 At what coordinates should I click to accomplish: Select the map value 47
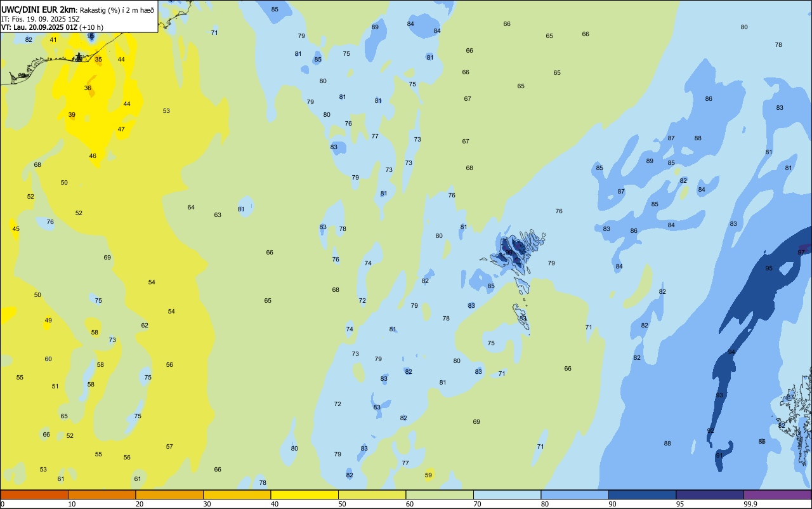coord(121,129)
